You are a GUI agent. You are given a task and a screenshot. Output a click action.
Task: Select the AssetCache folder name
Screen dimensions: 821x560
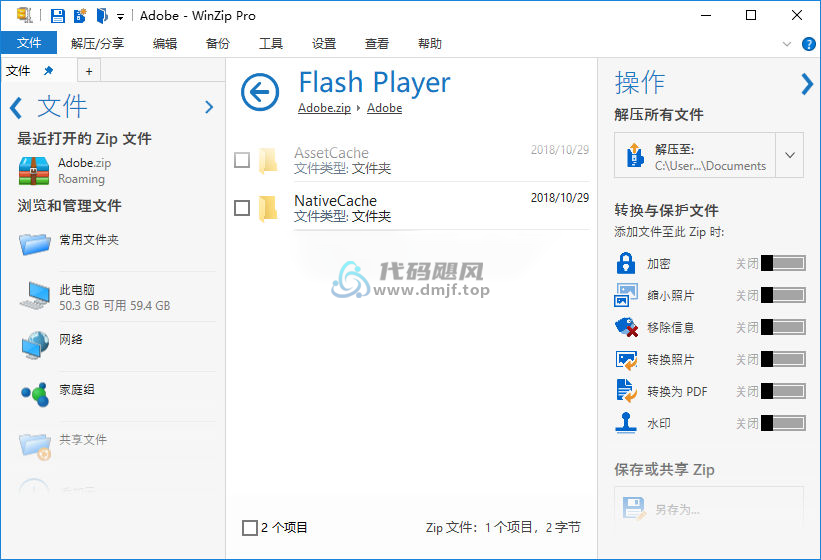(331, 153)
